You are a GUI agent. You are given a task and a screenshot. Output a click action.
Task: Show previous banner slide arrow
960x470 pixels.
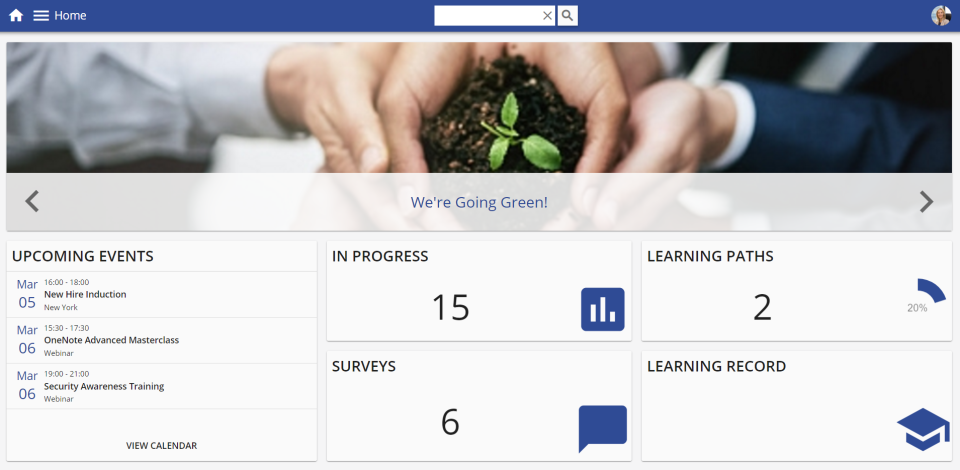pyautogui.click(x=32, y=201)
